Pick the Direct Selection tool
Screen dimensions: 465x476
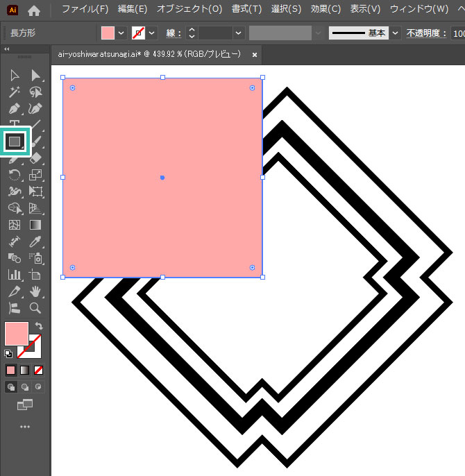[x=36, y=76]
